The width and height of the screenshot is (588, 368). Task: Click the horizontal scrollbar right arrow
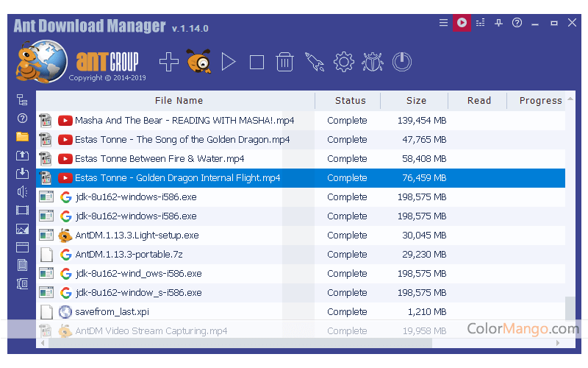(558, 343)
